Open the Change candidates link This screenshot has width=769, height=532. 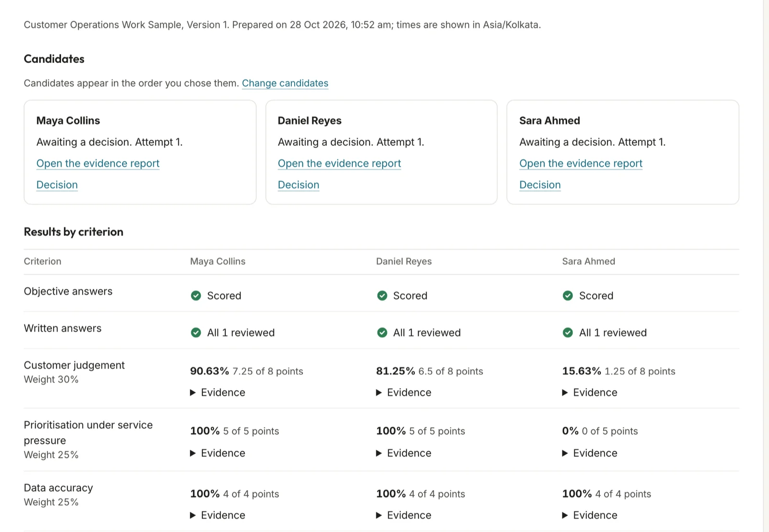coord(285,83)
